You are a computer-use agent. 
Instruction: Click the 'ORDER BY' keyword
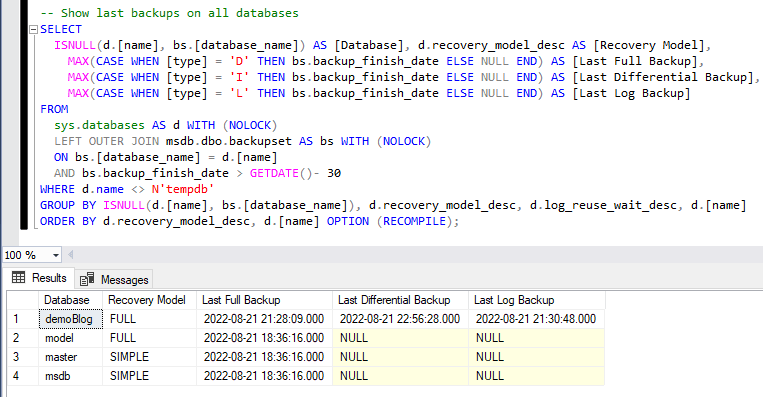click(x=68, y=221)
